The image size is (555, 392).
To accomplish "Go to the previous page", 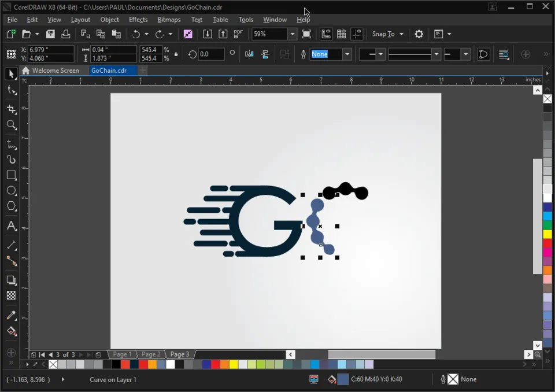I will 51,354.
